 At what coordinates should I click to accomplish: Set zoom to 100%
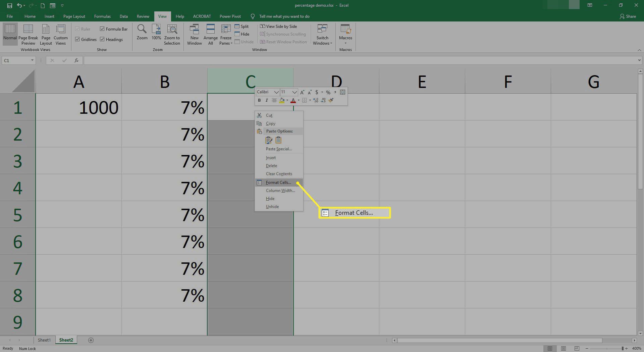click(156, 32)
